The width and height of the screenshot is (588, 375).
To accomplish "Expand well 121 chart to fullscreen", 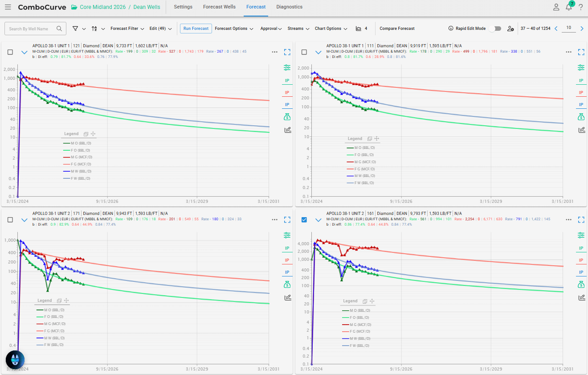I will click(287, 52).
